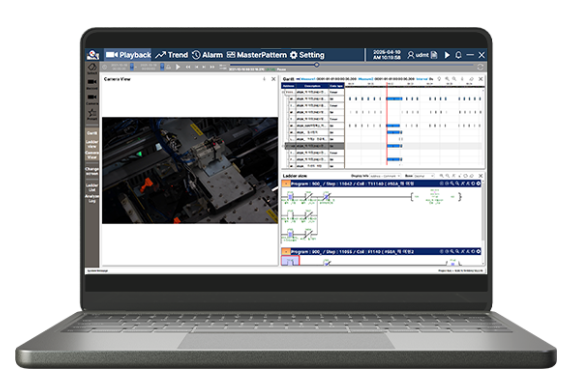Viewport: 573px width, 390px height.
Task: Click the Data type column header
Action: point(336,86)
